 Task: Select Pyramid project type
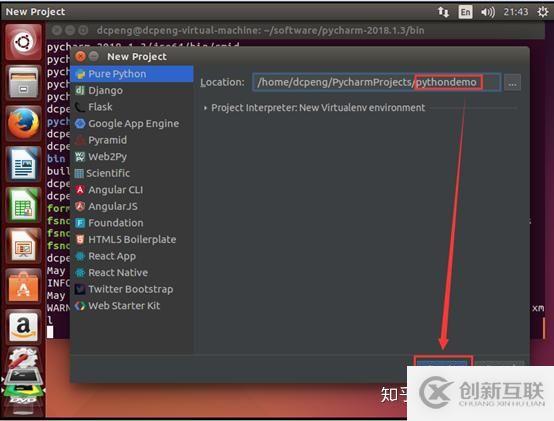pyautogui.click(x=132, y=140)
